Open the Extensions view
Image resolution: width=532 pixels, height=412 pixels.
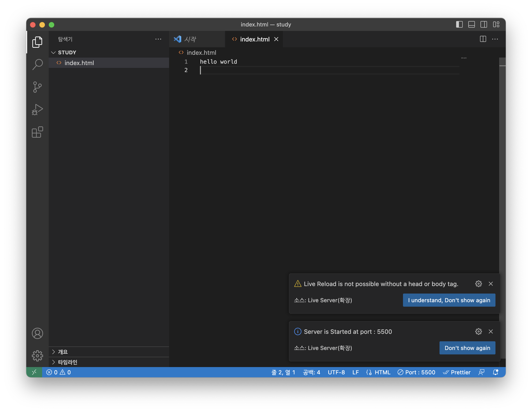pyautogui.click(x=37, y=132)
